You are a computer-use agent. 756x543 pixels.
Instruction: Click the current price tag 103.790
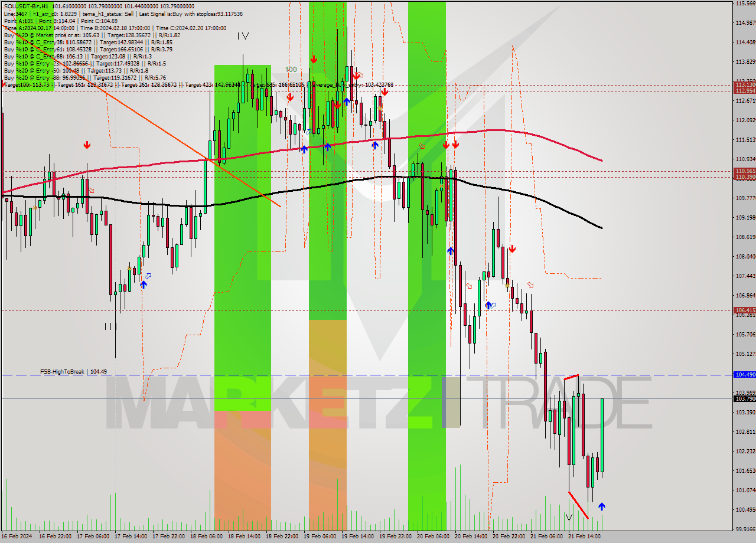(744, 399)
